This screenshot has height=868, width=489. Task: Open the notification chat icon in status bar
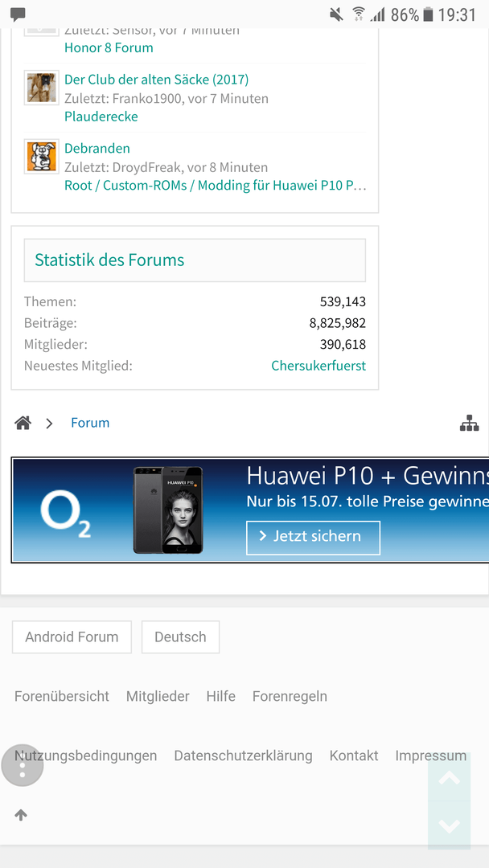click(x=18, y=14)
